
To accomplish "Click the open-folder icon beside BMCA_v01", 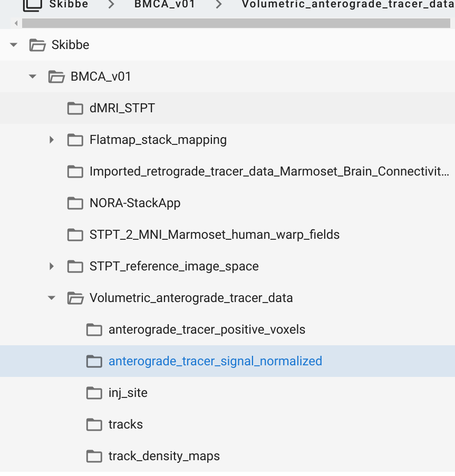I will pos(56,76).
